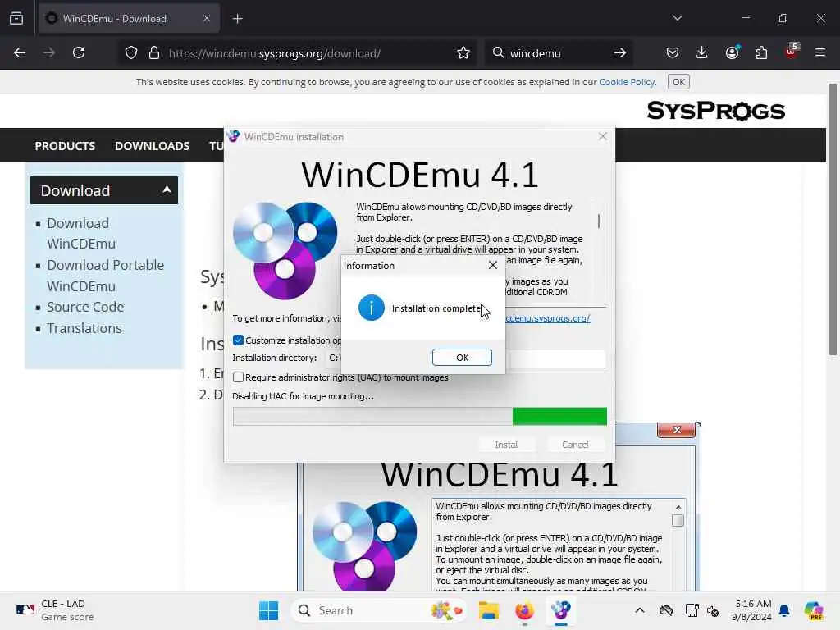Viewport: 840px width, 630px height.
Task: Click the taskbar Search box
Action: [x=379, y=610]
